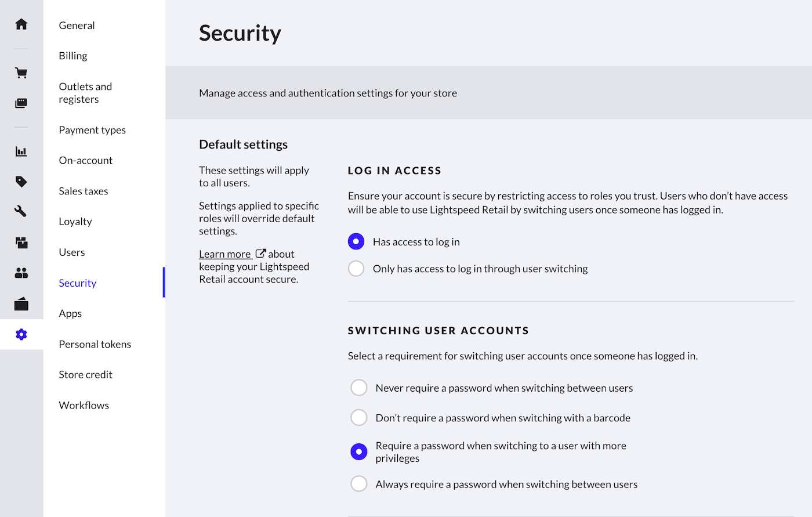Open the Home dashboard icon
This screenshot has width=812, height=517.
coord(21,24)
